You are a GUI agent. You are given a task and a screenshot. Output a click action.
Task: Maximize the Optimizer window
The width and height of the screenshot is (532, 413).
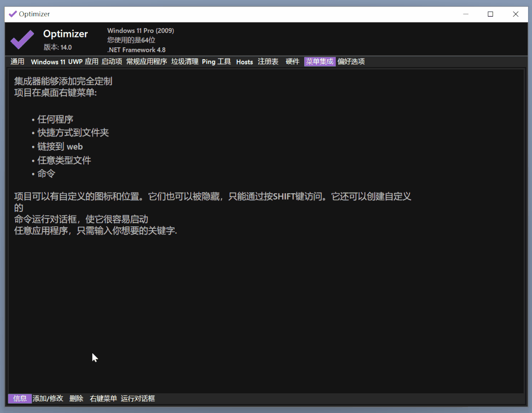(x=490, y=14)
